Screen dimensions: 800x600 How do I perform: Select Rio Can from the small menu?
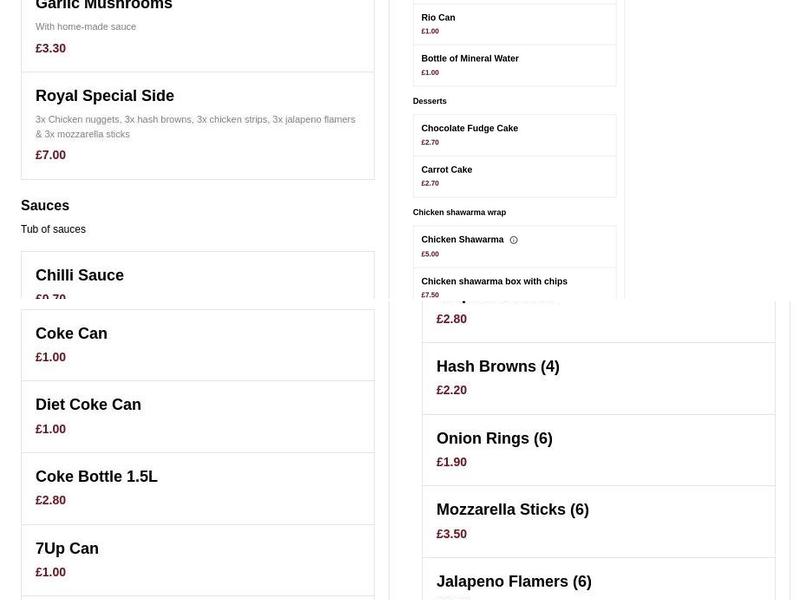click(514, 24)
